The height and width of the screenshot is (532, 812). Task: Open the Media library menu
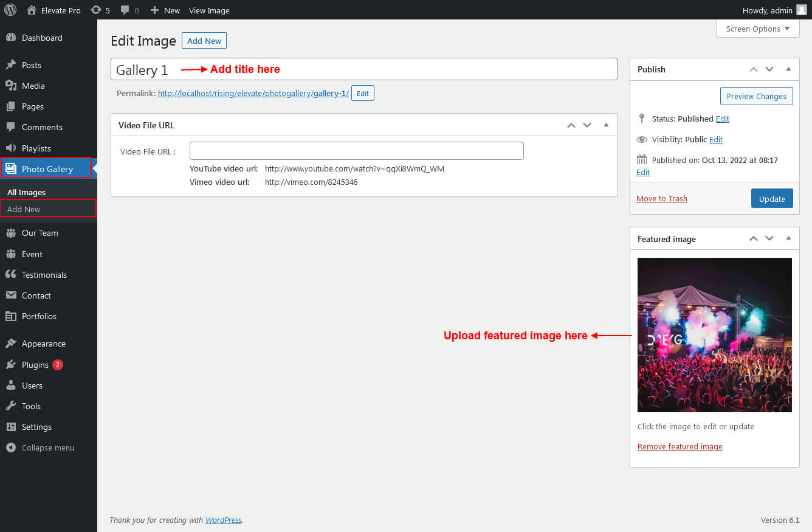33,86
